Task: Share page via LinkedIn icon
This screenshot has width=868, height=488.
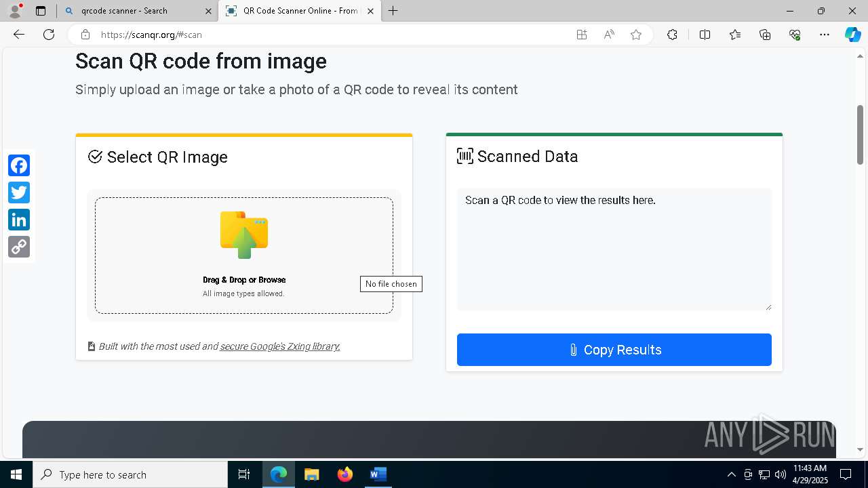Action: pyautogui.click(x=19, y=220)
